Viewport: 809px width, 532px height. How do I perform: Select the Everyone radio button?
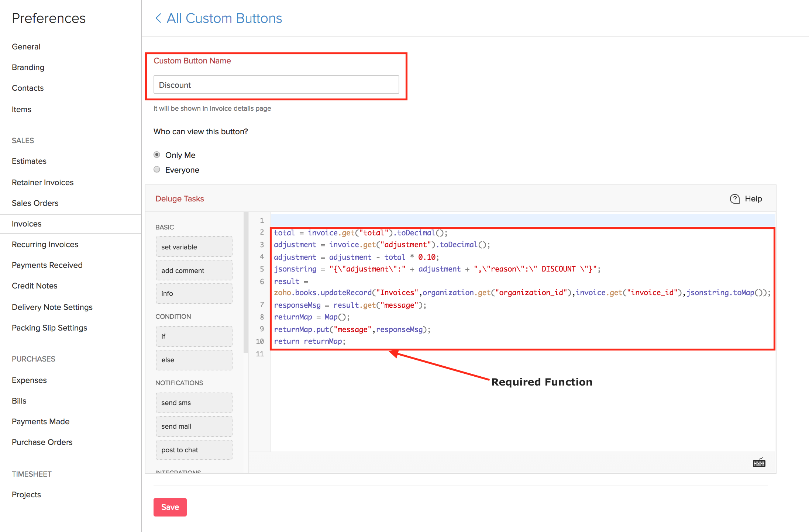pos(157,169)
